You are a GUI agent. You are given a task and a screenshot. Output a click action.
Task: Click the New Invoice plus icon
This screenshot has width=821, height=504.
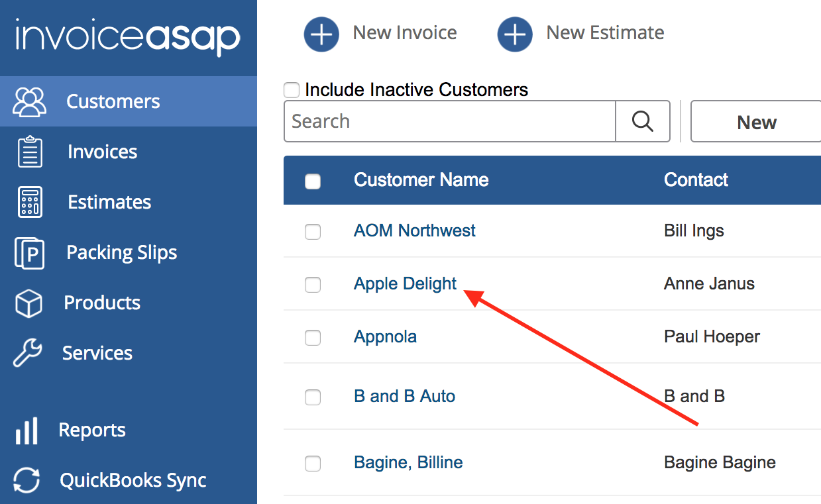tap(321, 34)
